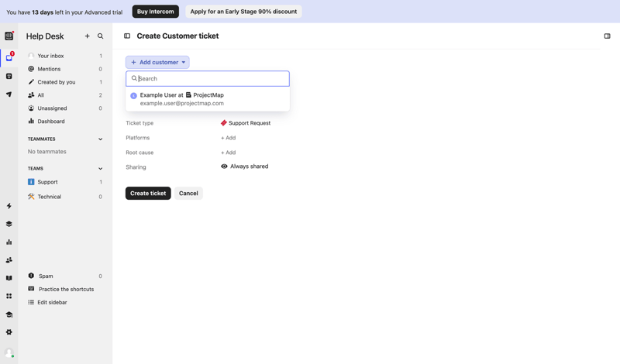This screenshot has width=620, height=364.
Task: Open Created by you view
Action: (x=65, y=82)
